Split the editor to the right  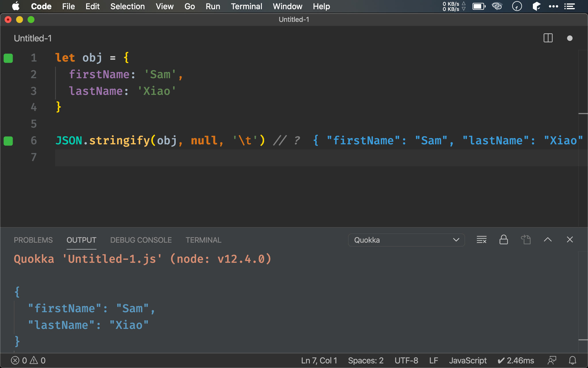tap(548, 38)
